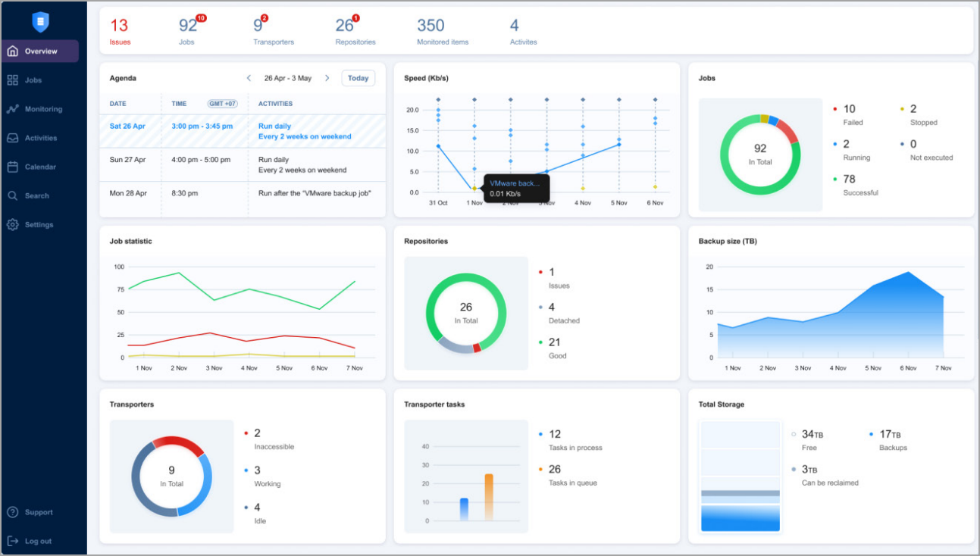Select the Jobs grid icon in sidebar
This screenshot has height=556, width=980.
coord(13,80)
